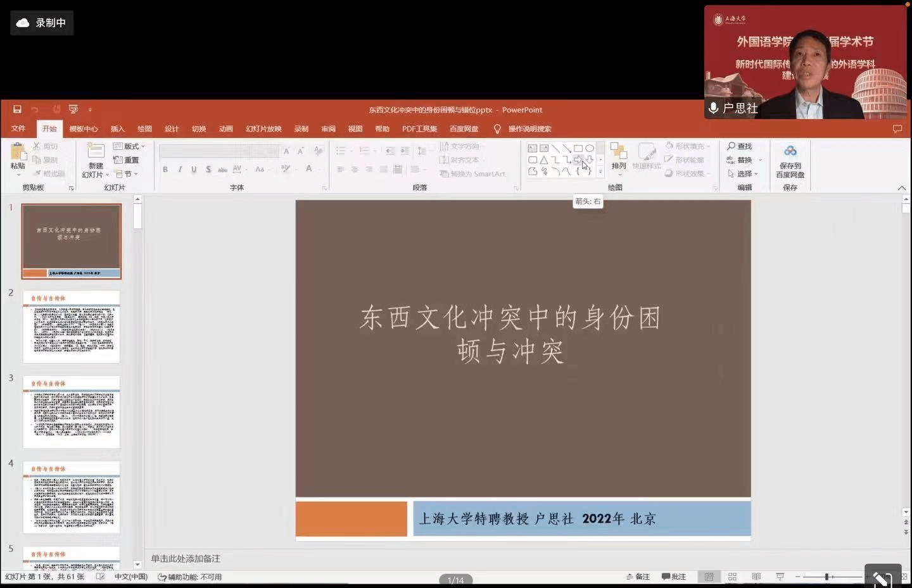This screenshot has height=588, width=912.
Task: Click the 新建幻灯片 new slide button
Action: [96, 152]
